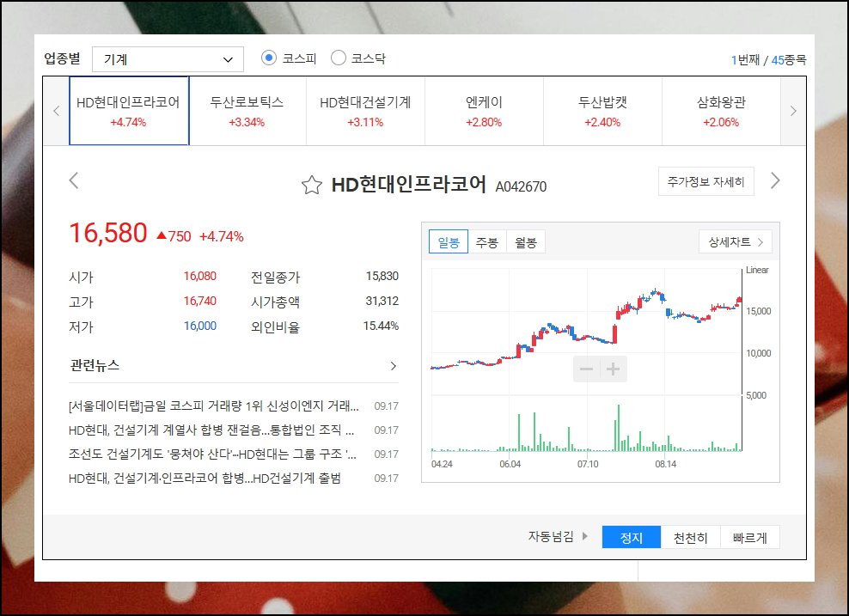
Task: Go to next stock with right arrow beside 주가정보 자세히
Action: coord(775,180)
